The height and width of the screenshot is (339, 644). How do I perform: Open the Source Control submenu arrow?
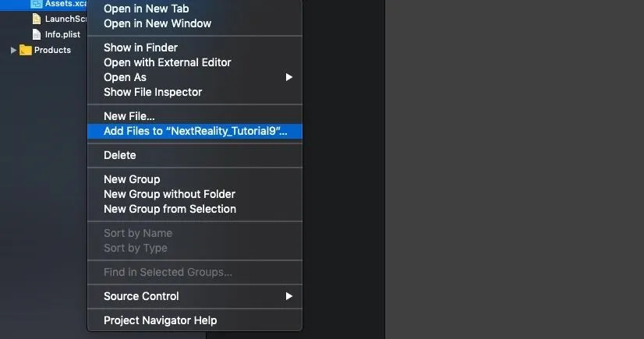pos(289,296)
